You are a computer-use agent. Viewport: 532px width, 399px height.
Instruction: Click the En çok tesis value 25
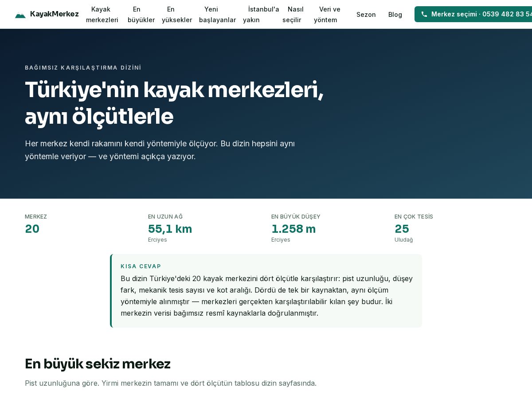pos(402,229)
